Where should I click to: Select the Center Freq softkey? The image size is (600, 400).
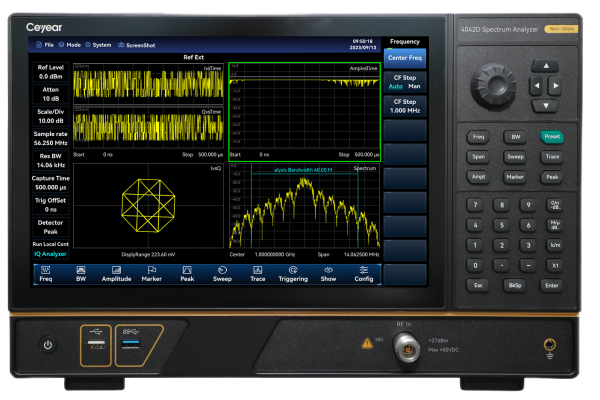405,58
